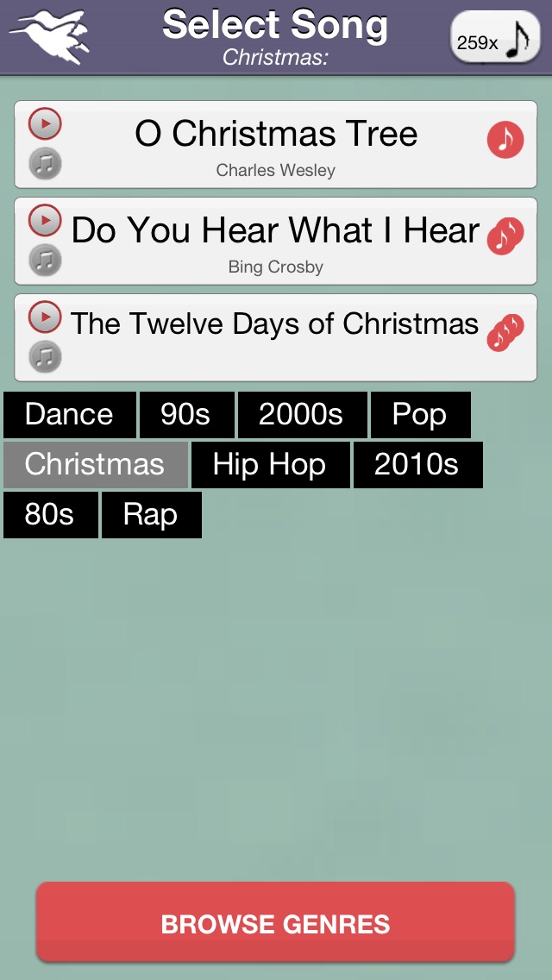The image size is (552, 980).
Task: Tap gray music icon for Twelve Days
Action: 46,355
